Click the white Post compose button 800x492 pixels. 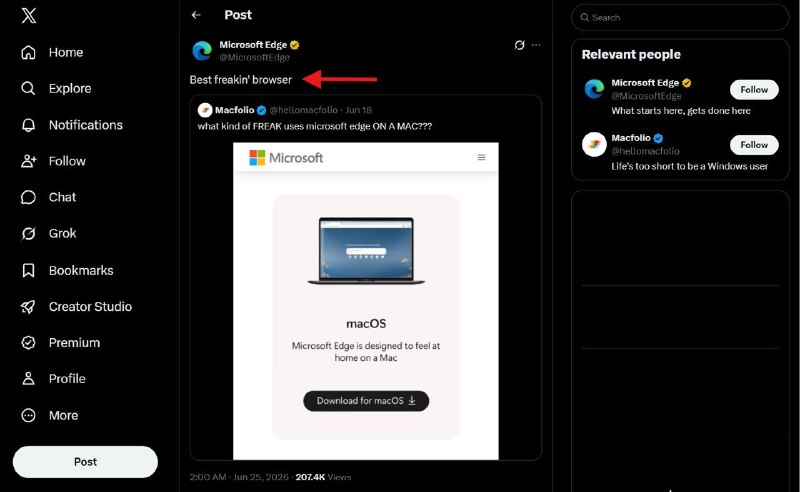coord(85,462)
